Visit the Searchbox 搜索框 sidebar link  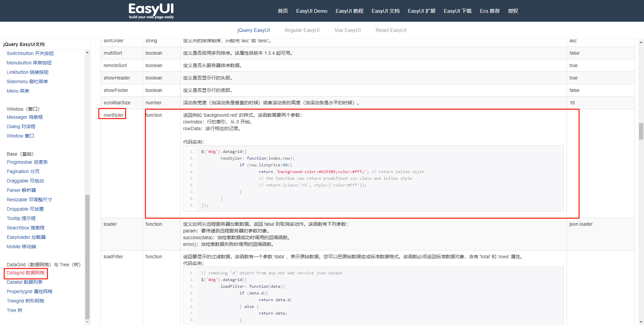25,228
